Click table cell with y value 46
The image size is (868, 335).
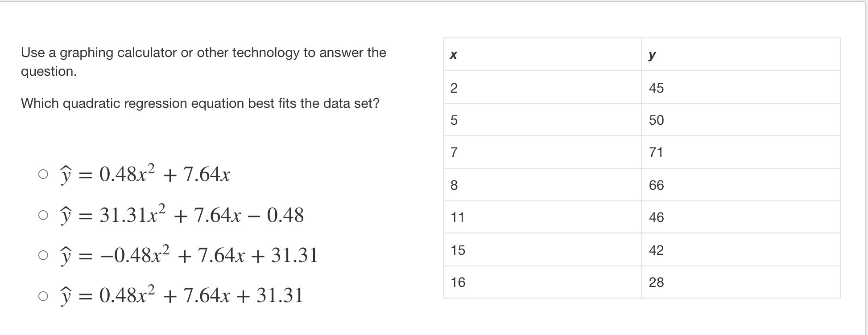pos(741,217)
